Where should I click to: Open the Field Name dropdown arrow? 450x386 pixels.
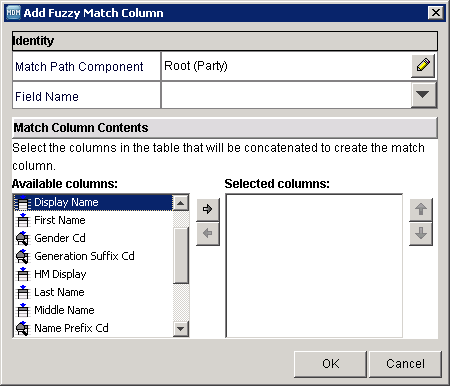pyautogui.click(x=423, y=95)
